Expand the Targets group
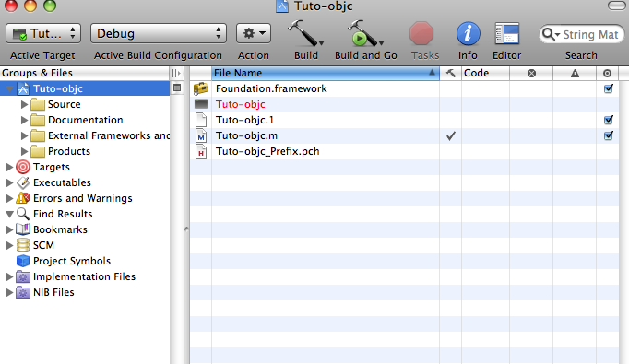Image resolution: width=629 pixels, height=364 pixels. (9, 167)
